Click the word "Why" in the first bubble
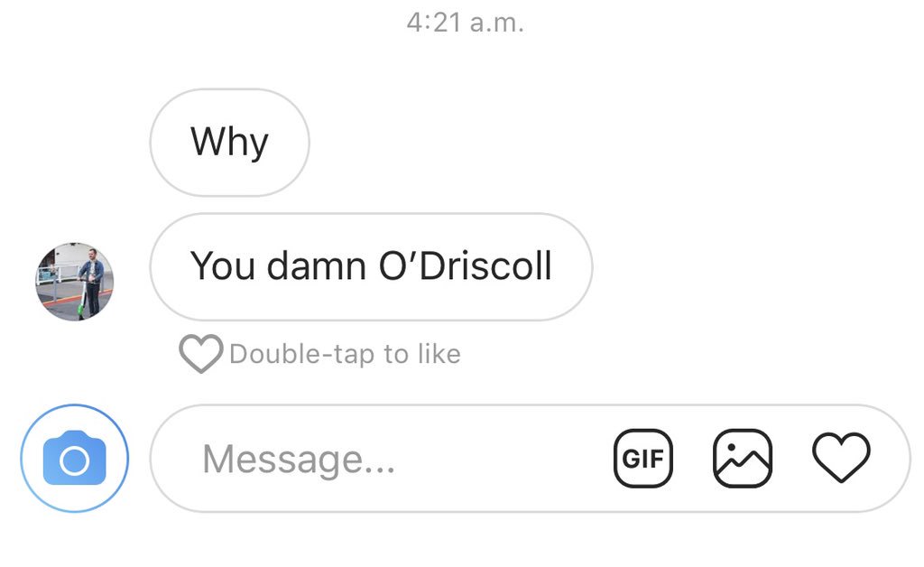 pyautogui.click(x=229, y=142)
